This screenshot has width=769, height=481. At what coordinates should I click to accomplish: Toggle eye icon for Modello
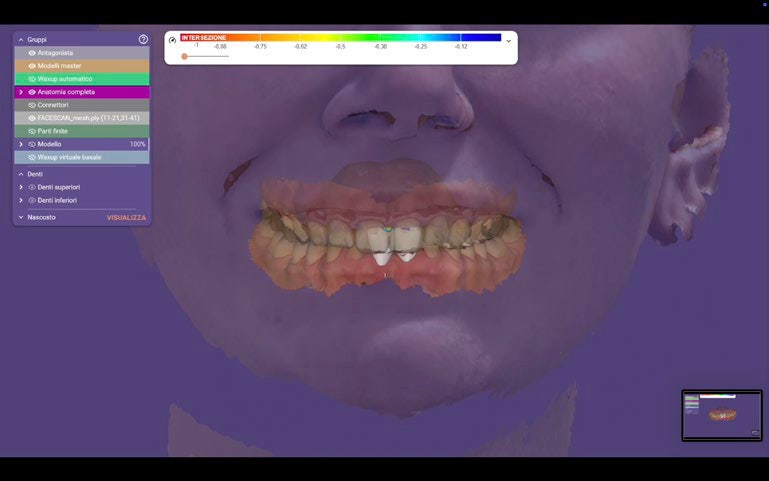(32, 144)
